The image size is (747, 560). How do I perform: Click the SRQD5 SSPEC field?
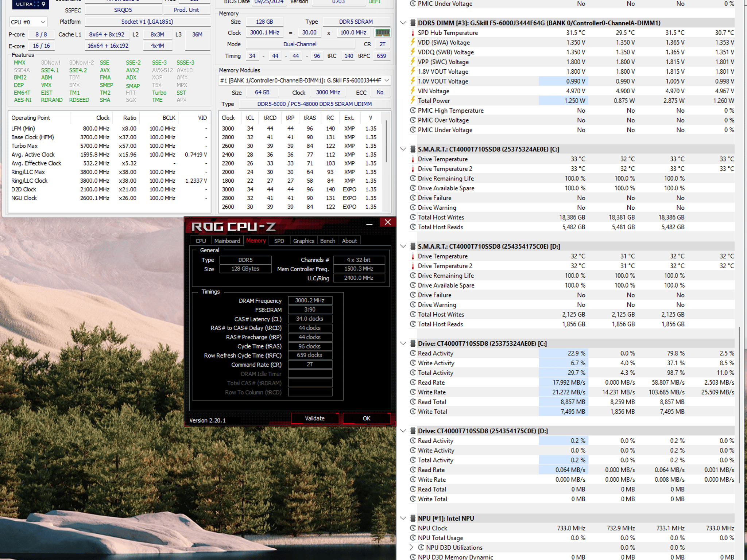pyautogui.click(x=123, y=10)
